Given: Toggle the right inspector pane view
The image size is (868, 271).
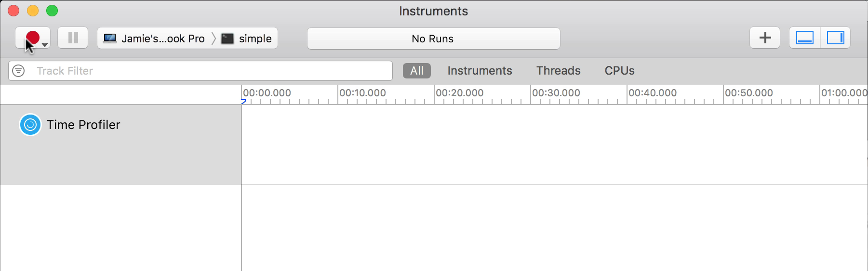Looking at the screenshot, I should point(835,38).
